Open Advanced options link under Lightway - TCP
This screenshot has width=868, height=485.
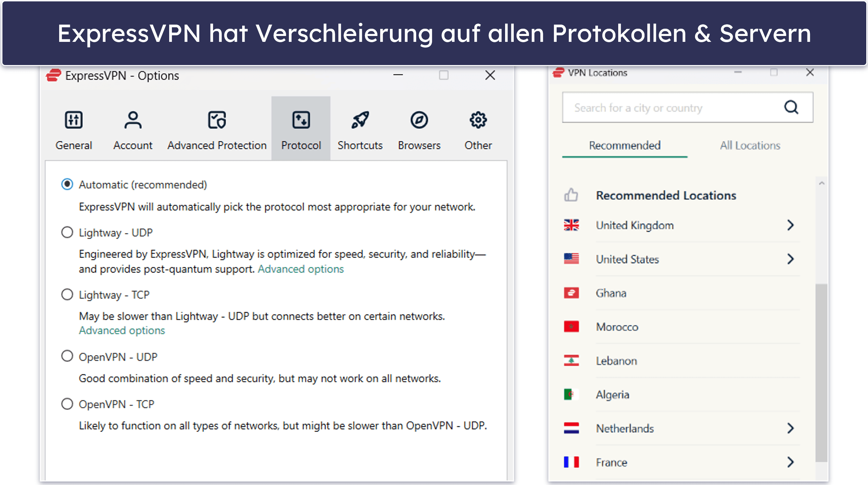click(122, 331)
